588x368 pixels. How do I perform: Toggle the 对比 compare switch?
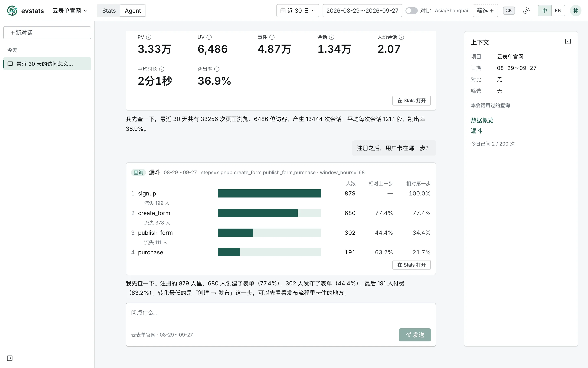click(411, 11)
